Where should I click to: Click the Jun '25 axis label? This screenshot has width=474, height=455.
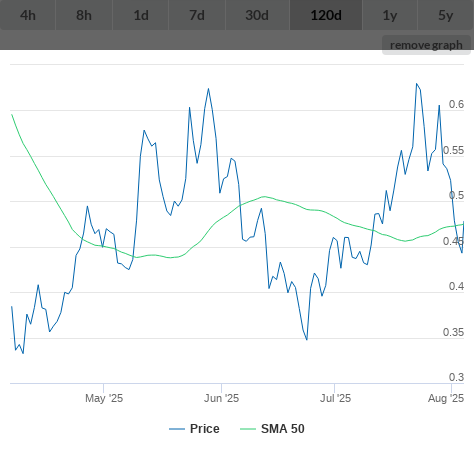tap(221, 398)
